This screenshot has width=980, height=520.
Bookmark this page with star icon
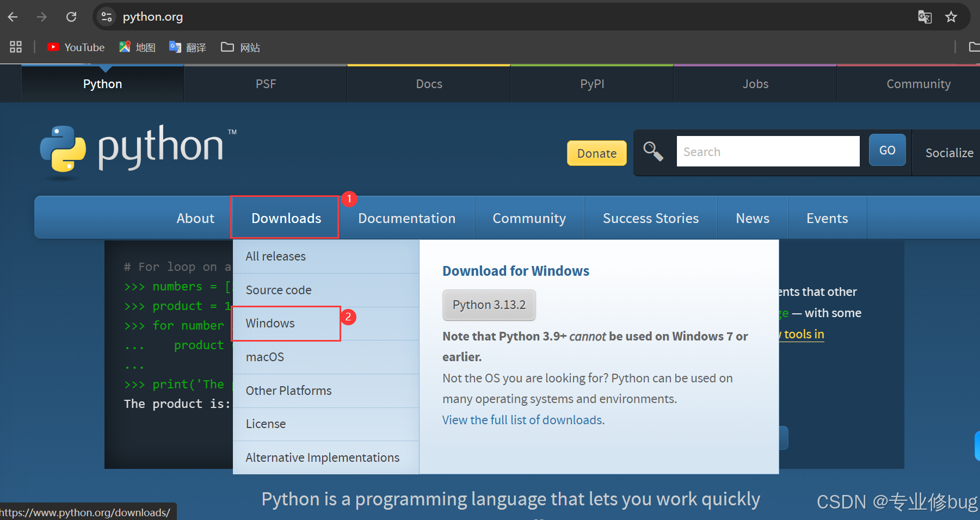point(951,17)
